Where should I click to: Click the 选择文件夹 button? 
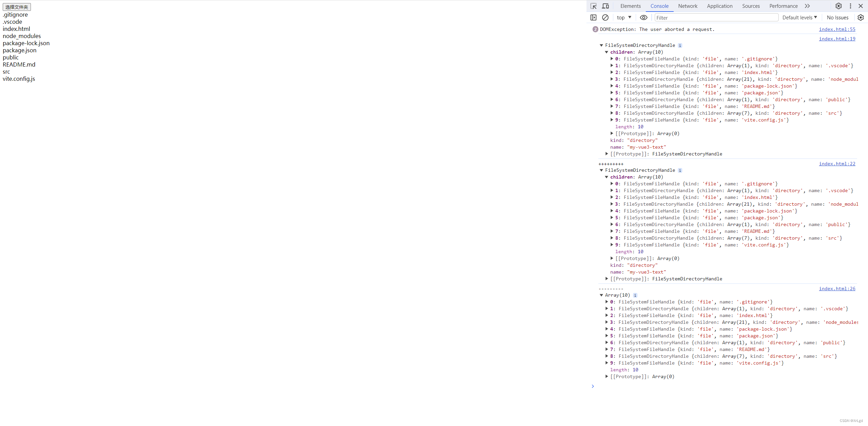coord(17,7)
